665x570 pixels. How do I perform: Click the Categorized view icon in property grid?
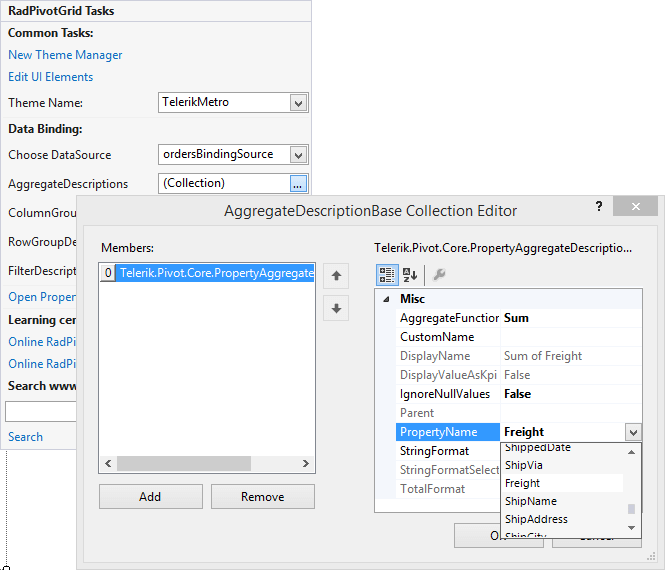pos(387,275)
